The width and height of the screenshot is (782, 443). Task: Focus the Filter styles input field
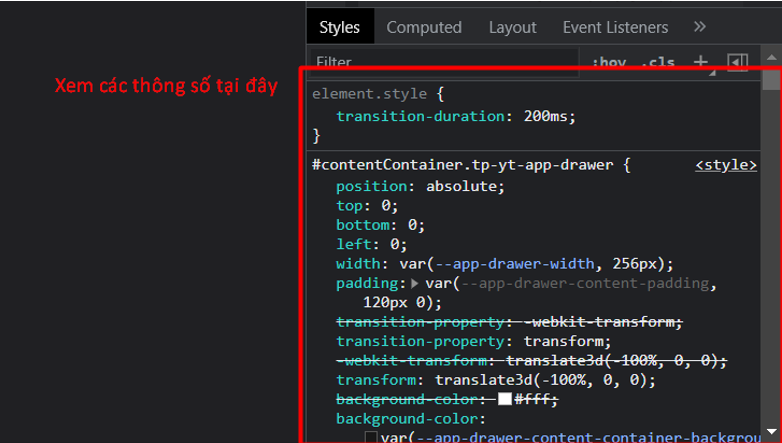[x=444, y=62]
